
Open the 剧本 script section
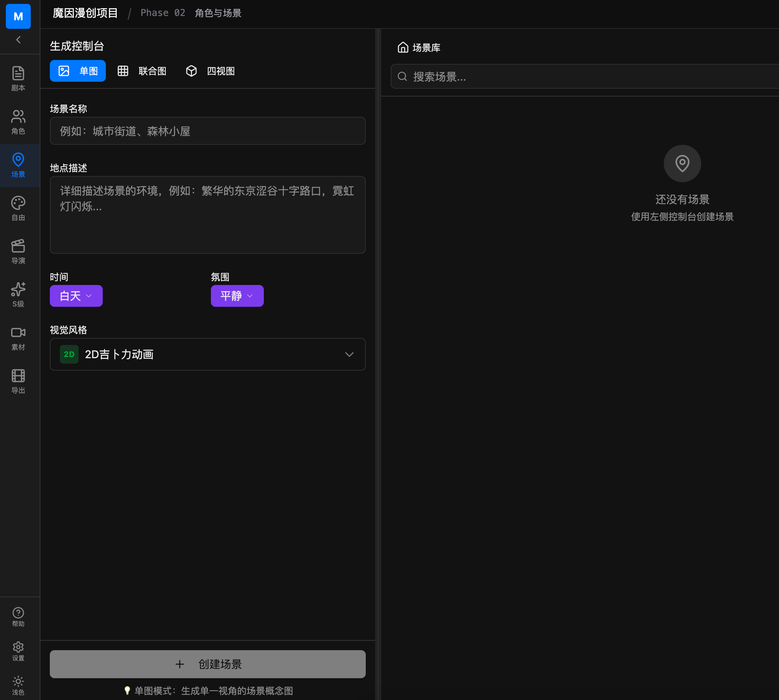click(x=18, y=79)
